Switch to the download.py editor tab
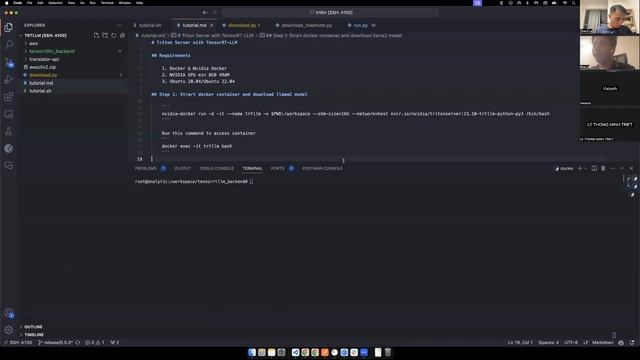The image size is (640, 360). pos(242,25)
